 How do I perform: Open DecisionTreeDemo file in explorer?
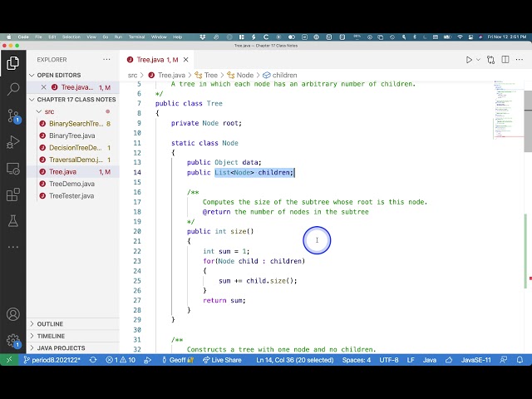(x=73, y=148)
